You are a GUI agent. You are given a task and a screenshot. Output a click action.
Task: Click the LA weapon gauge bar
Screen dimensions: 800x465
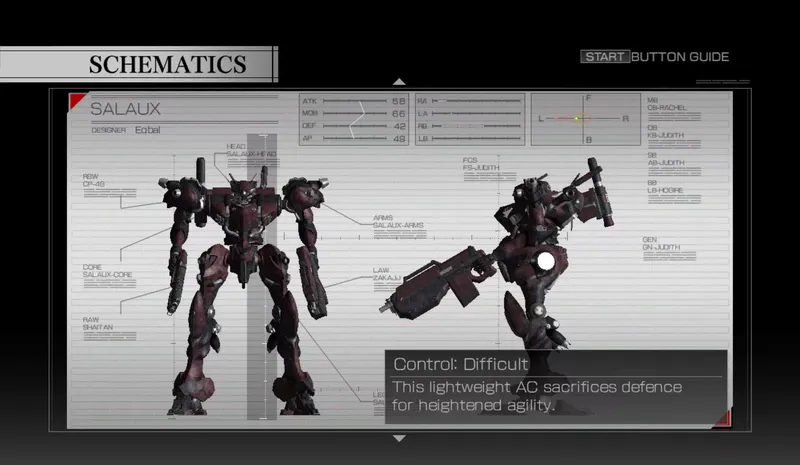(476, 113)
